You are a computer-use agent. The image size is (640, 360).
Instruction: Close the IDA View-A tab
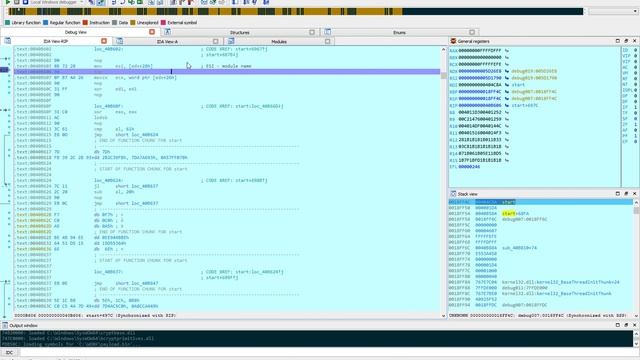click(216, 41)
